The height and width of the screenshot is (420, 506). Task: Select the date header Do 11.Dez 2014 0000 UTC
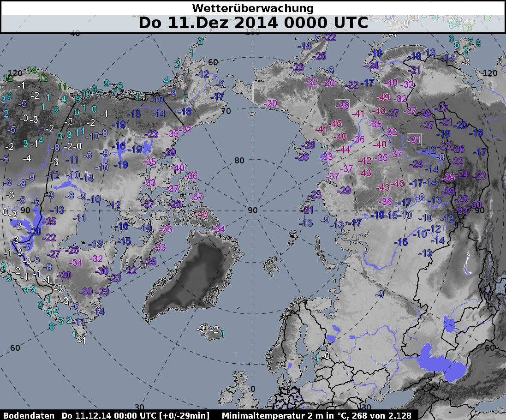pos(253,23)
